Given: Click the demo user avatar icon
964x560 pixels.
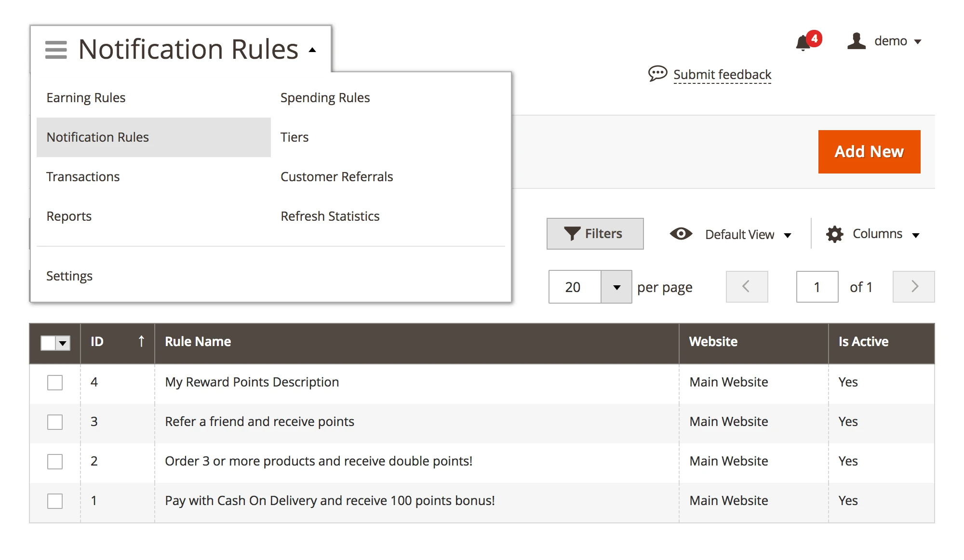Looking at the screenshot, I should coord(857,41).
